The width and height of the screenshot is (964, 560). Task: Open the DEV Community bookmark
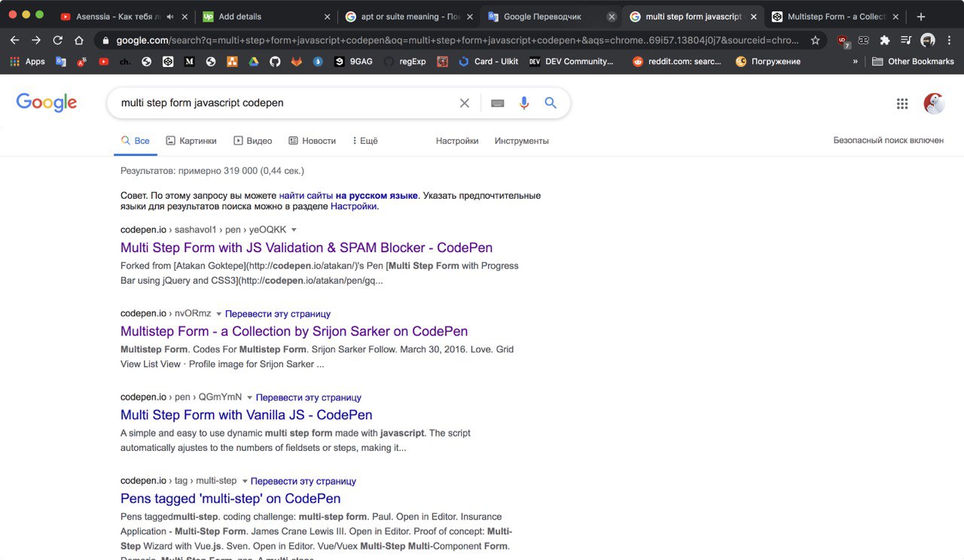pyautogui.click(x=572, y=62)
